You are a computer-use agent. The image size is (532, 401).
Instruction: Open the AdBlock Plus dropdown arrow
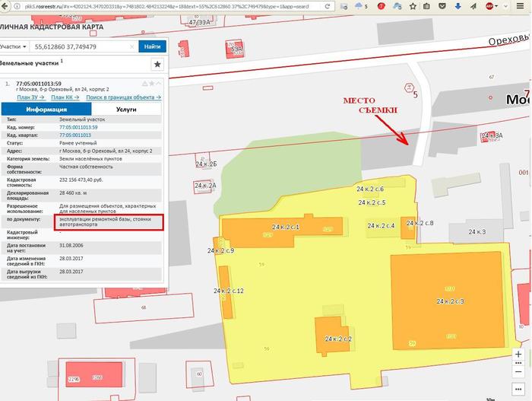point(505,5)
